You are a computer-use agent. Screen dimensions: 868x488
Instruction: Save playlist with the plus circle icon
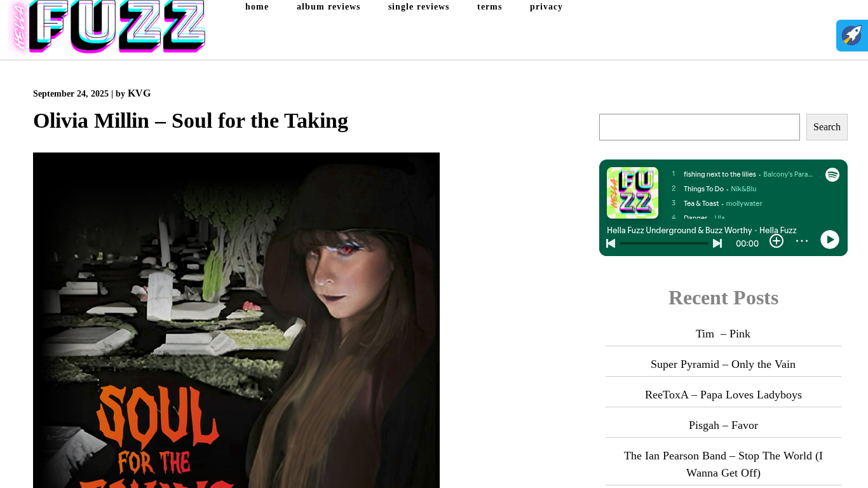tap(776, 241)
